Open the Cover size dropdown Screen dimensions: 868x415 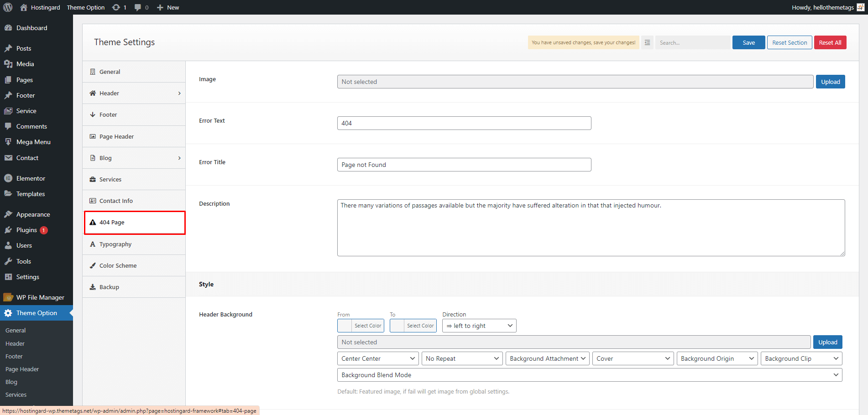633,358
